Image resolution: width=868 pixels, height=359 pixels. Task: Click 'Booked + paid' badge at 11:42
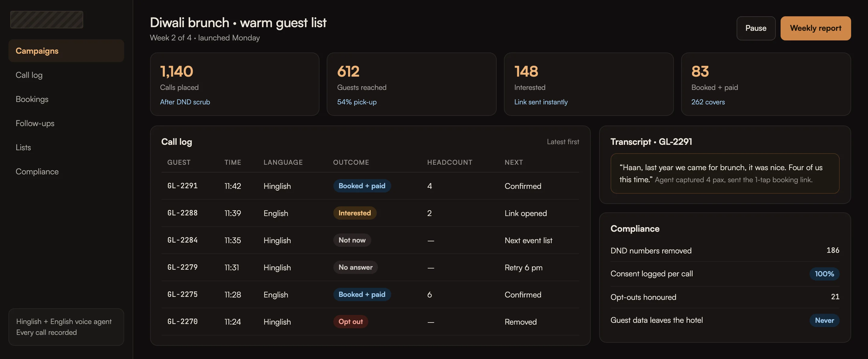(362, 186)
